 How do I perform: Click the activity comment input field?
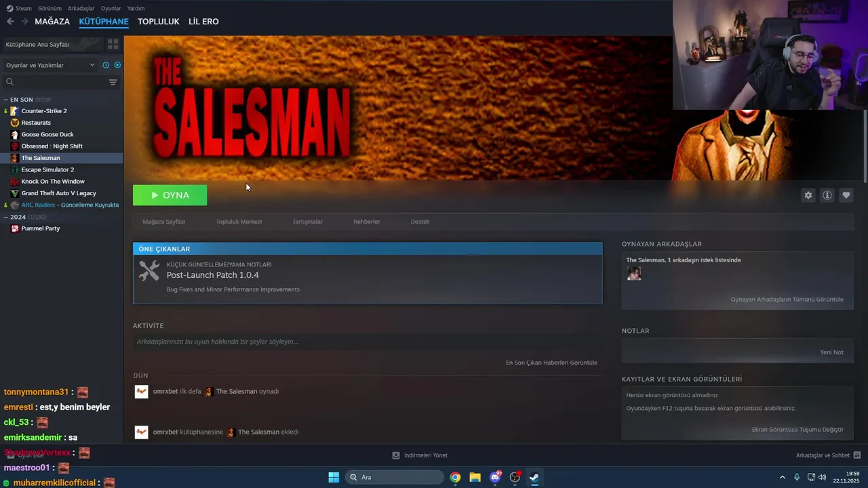[x=368, y=342]
